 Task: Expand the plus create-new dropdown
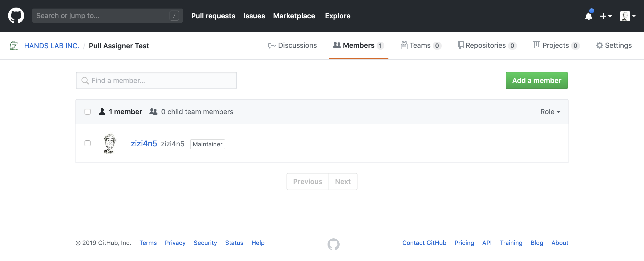click(606, 16)
